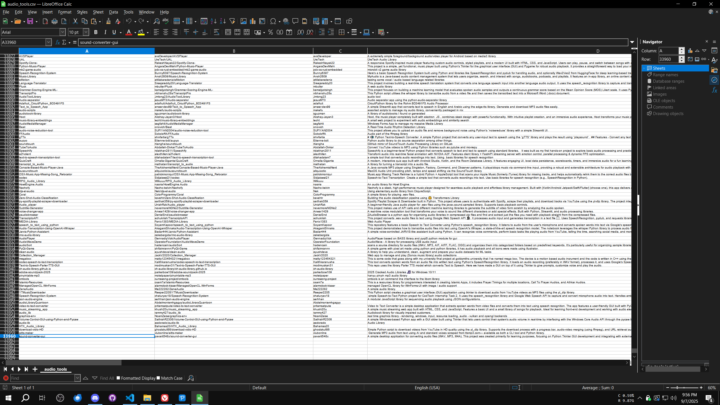The height and width of the screenshot is (405, 720).
Task: Open Discord from the taskbar
Action: point(95,398)
